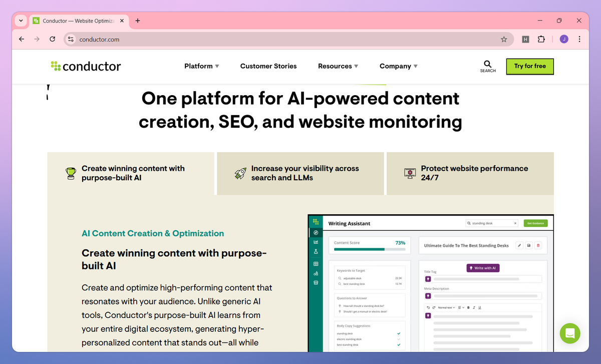Image resolution: width=601 pixels, height=364 pixels.
Task: Focus the conductor.com address bar
Action: pos(288,39)
